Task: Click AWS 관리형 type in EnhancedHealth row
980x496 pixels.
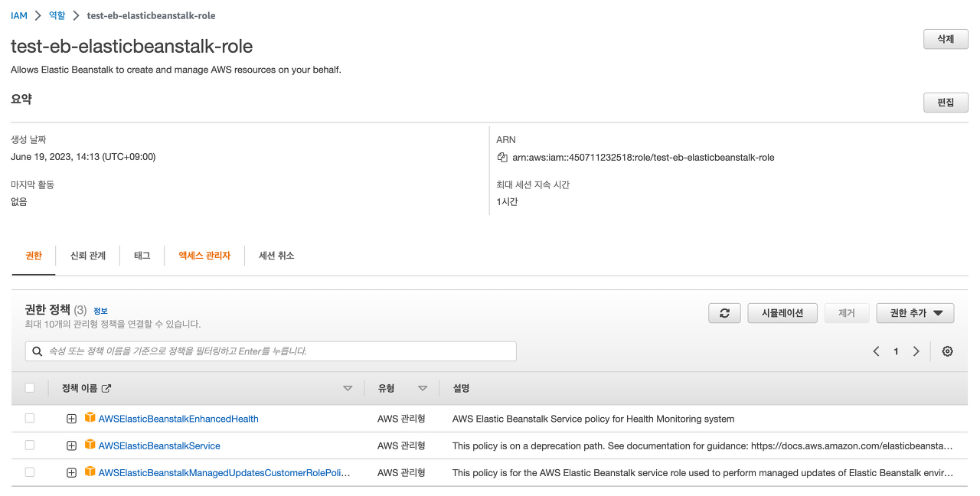Action: (401, 419)
